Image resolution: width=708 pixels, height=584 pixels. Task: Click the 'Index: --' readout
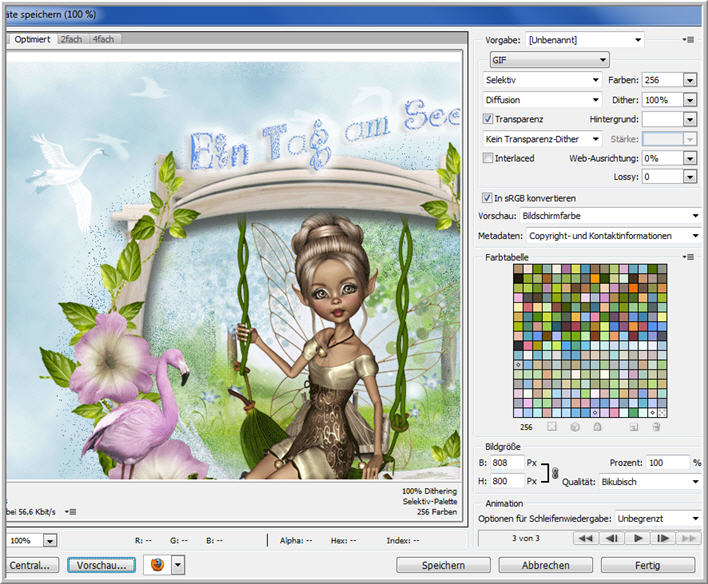[x=403, y=540]
